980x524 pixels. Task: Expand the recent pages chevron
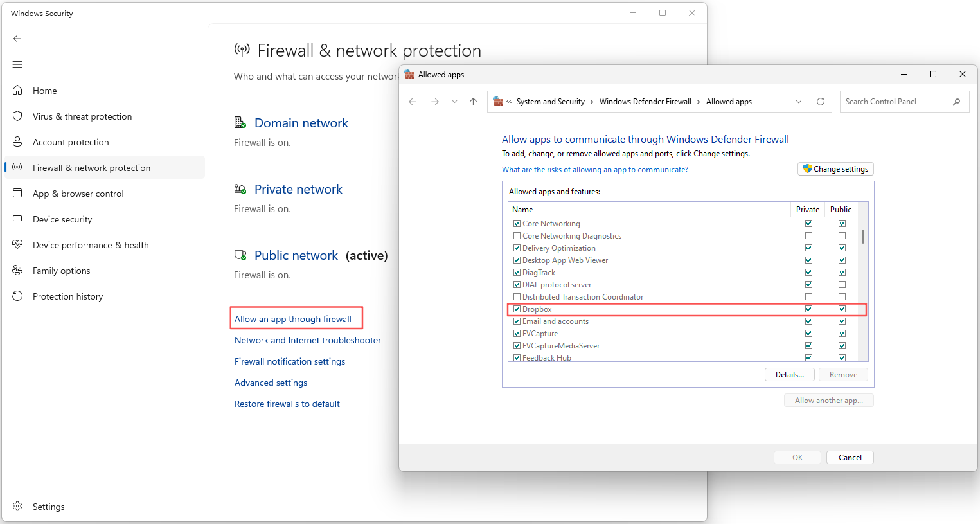tap(454, 101)
